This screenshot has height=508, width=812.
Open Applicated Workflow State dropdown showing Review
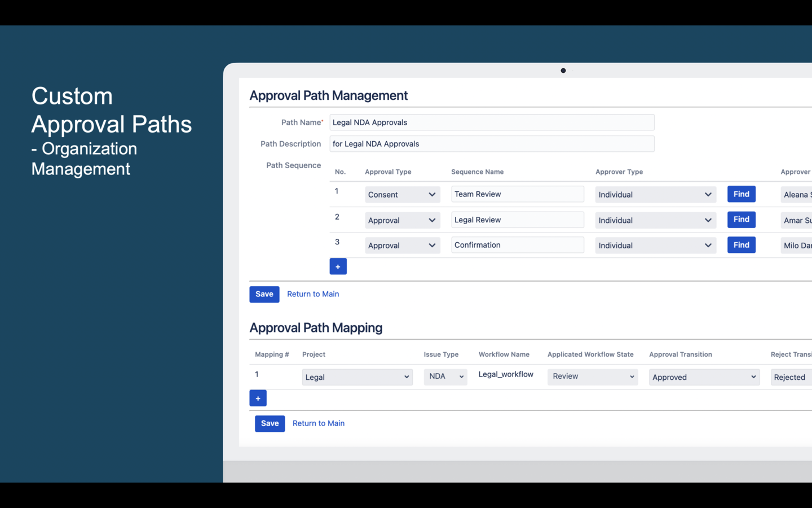point(593,376)
